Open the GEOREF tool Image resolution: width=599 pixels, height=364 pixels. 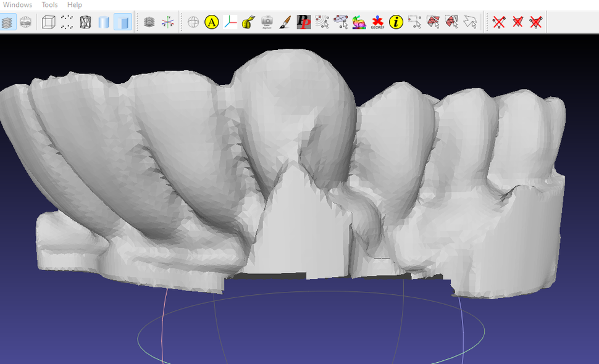[x=377, y=22]
